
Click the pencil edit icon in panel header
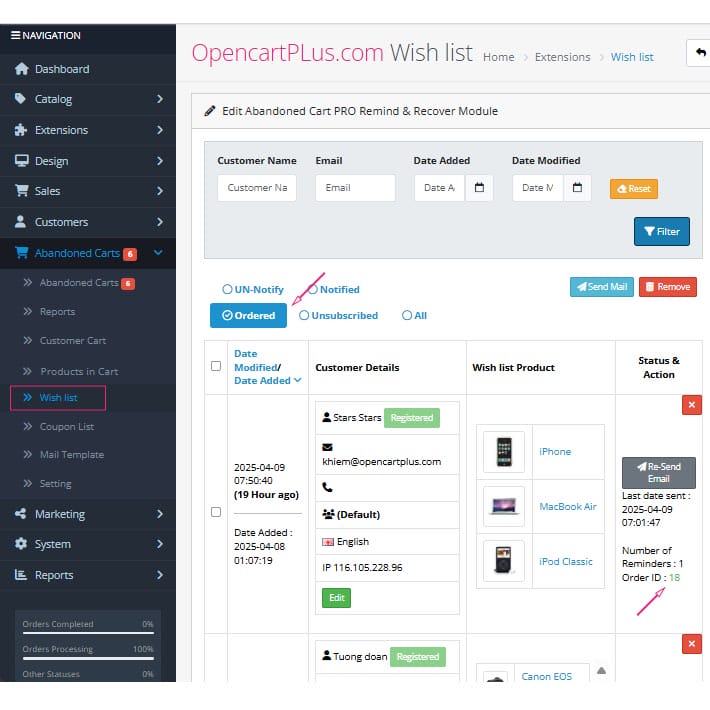pyautogui.click(x=210, y=111)
